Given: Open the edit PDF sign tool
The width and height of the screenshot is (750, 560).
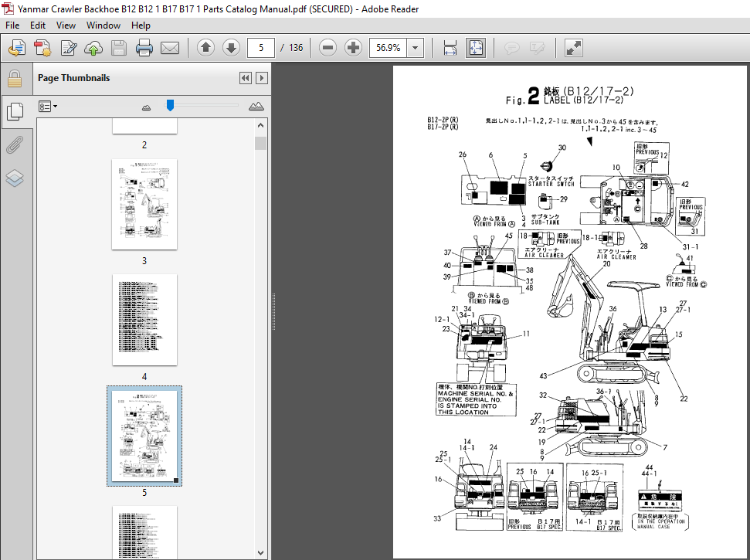Looking at the screenshot, I should pos(69,48).
